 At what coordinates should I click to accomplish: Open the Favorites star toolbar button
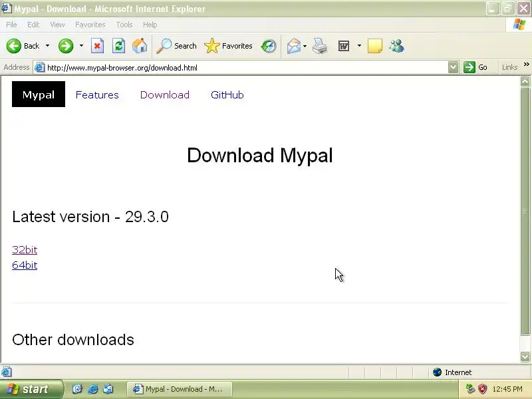coord(228,46)
